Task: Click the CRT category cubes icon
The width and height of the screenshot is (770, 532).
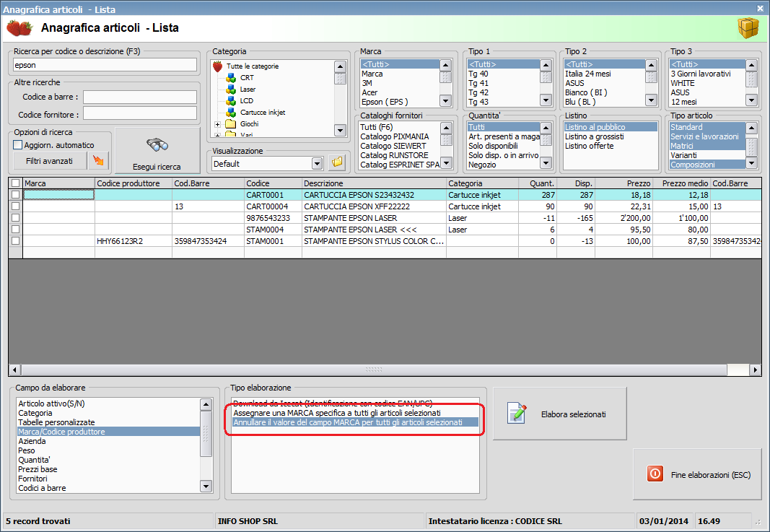Action: coord(231,78)
